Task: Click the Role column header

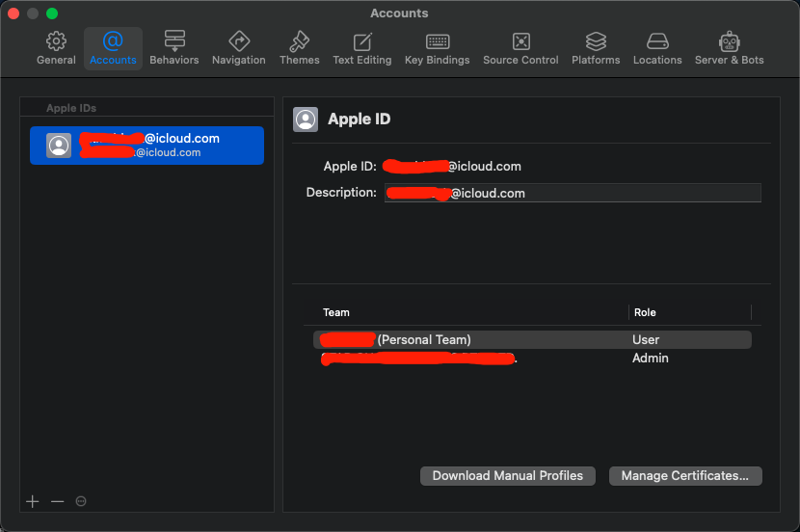Action: (645, 312)
